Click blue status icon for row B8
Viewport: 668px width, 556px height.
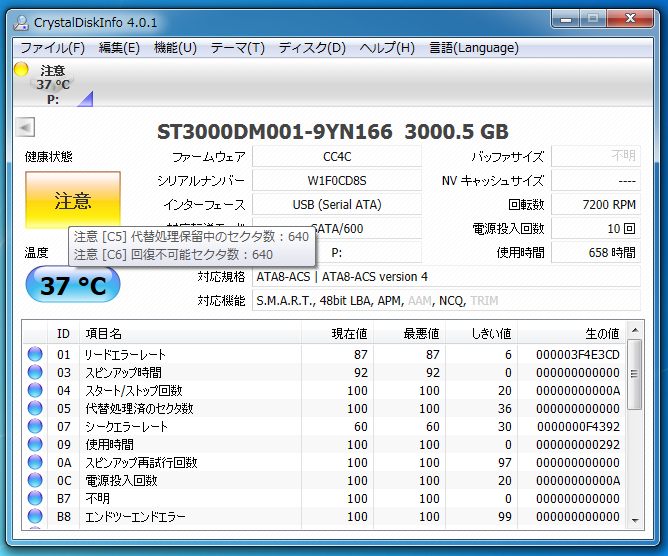pyautogui.click(x=35, y=516)
